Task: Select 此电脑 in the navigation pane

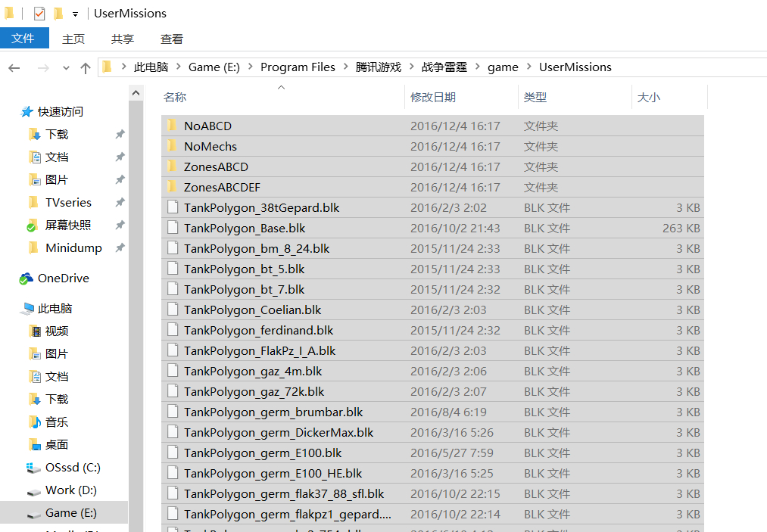Action: tap(46, 309)
